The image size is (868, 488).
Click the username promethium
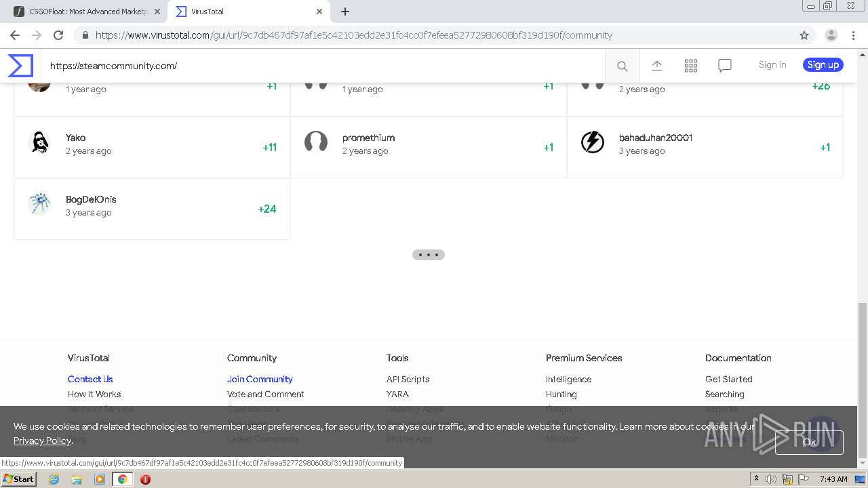point(368,138)
